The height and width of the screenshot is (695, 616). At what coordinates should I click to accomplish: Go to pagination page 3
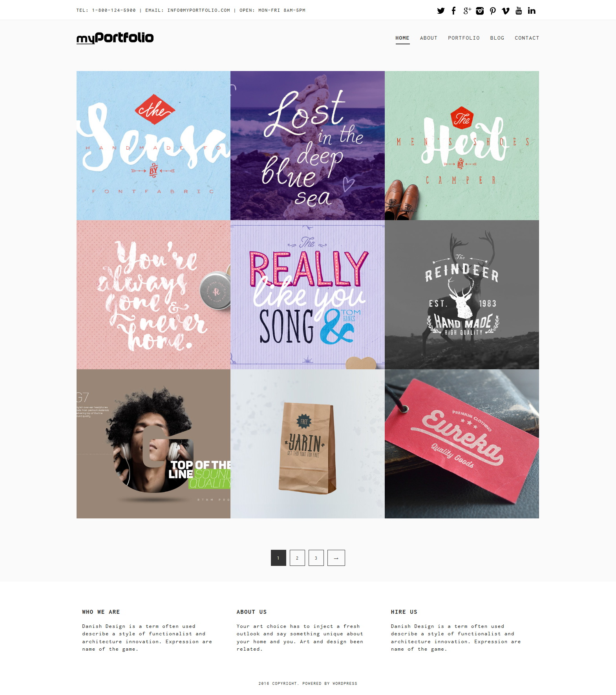pyautogui.click(x=316, y=558)
